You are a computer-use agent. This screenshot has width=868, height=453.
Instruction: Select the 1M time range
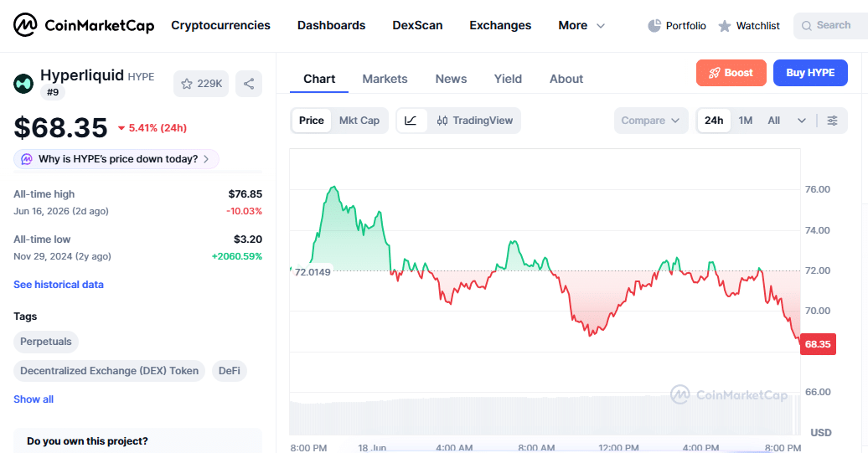[x=746, y=121]
